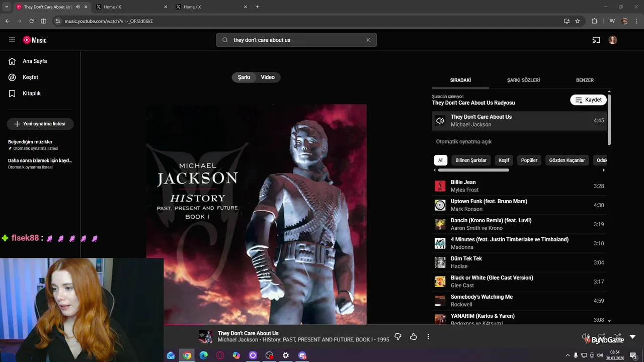Open the Mark Ronson artist link
Viewport: 644px width, 362px height.
466,209
